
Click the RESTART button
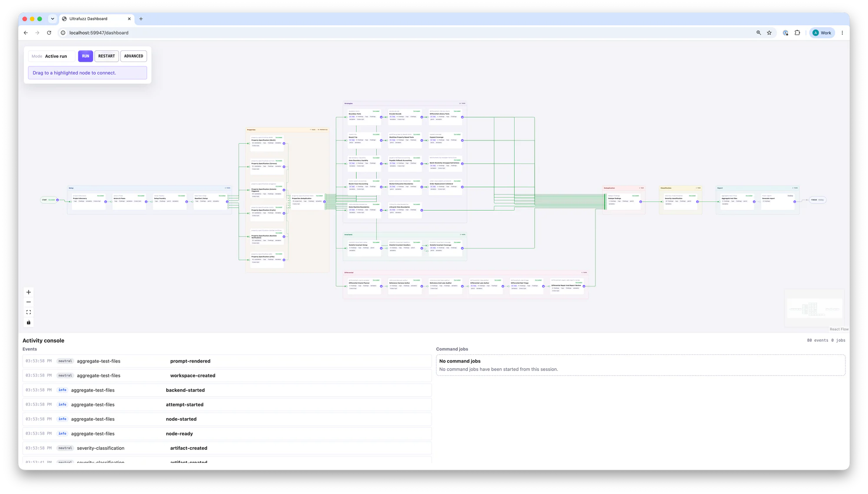106,56
